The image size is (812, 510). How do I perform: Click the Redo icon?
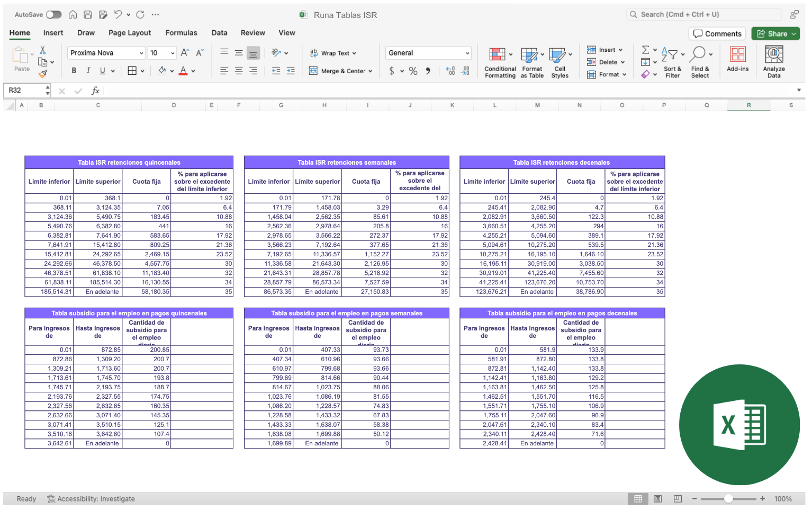[x=140, y=14]
